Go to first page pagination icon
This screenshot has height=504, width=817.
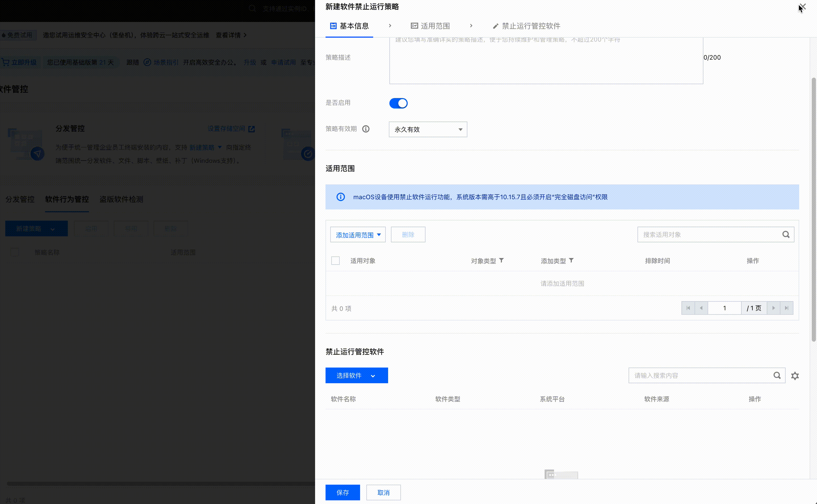[688, 308]
